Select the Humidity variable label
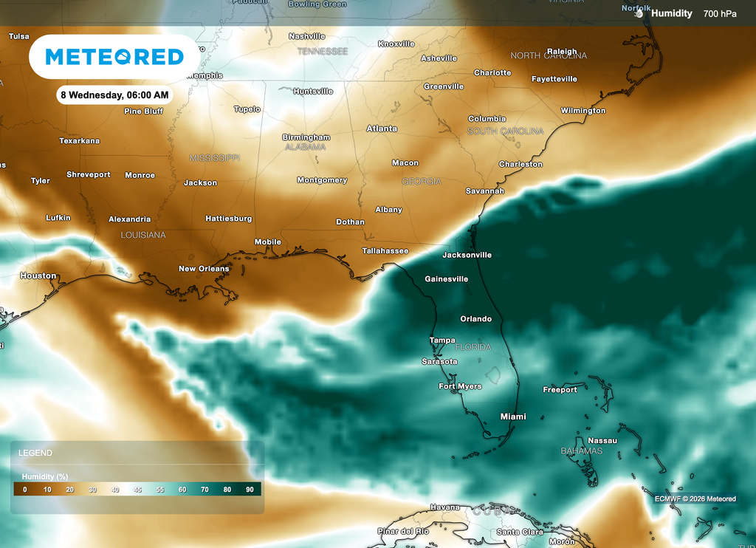 pos(673,13)
